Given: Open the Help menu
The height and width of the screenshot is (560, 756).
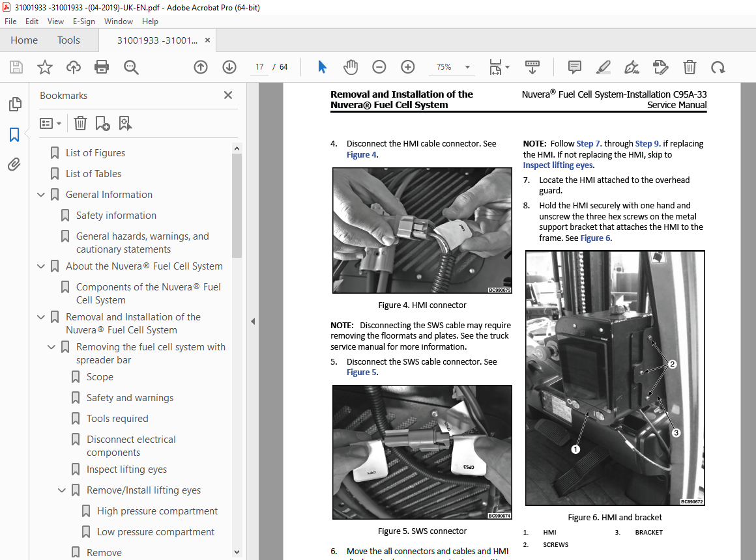Looking at the screenshot, I should [150, 21].
